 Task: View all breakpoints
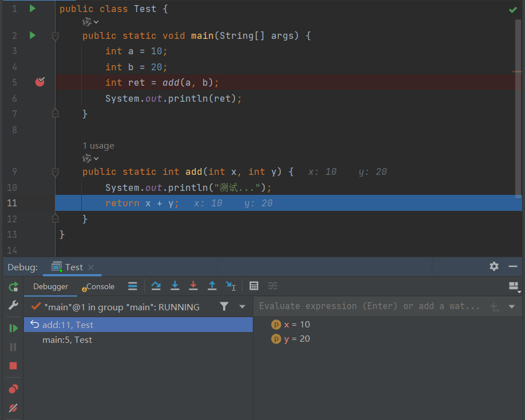pos(13,389)
